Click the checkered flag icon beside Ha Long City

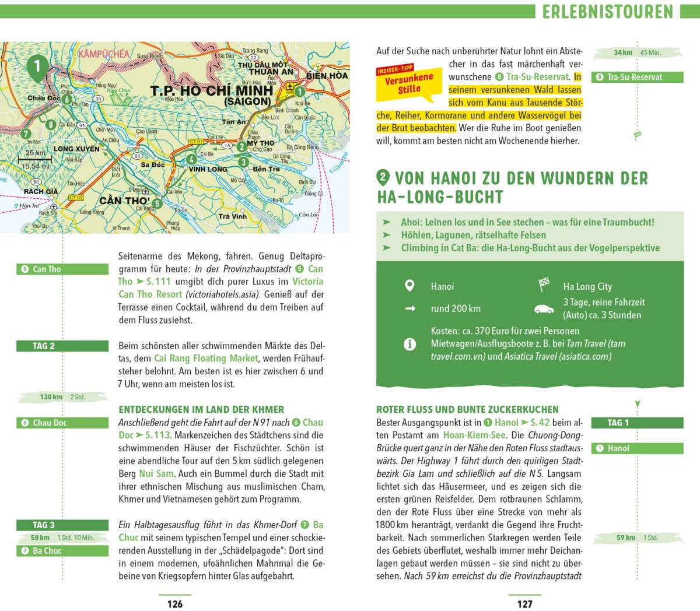[x=544, y=285]
